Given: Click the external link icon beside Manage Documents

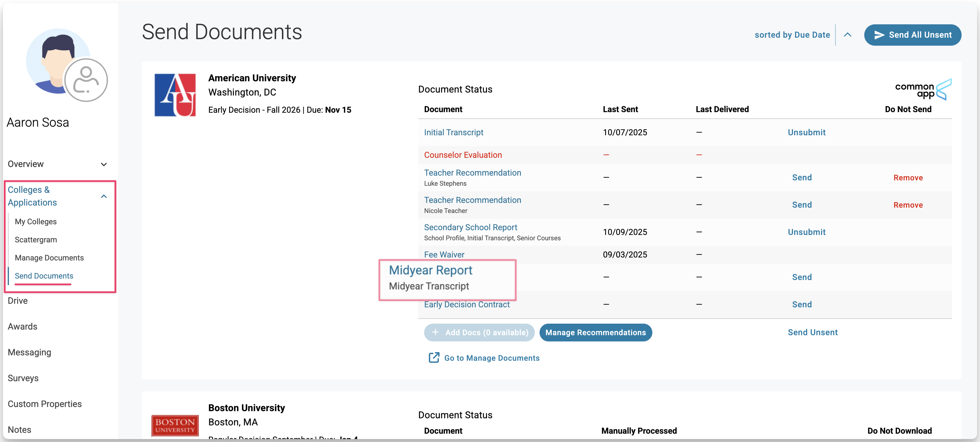Looking at the screenshot, I should [434, 357].
